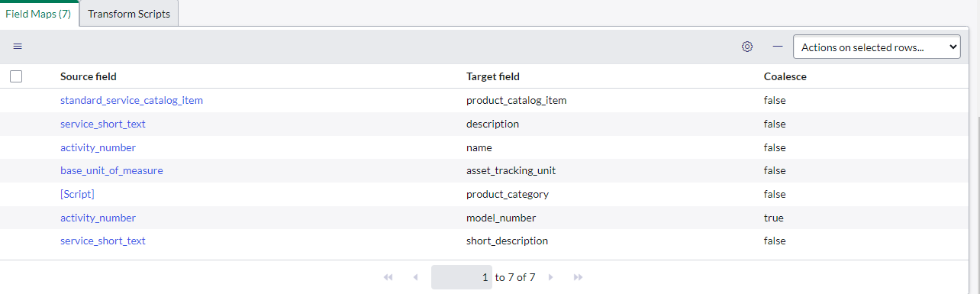Image resolution: width=980 pixels, height=294 pixels.
Task: Open the [Script] source field map
Action: click(77, 194)
